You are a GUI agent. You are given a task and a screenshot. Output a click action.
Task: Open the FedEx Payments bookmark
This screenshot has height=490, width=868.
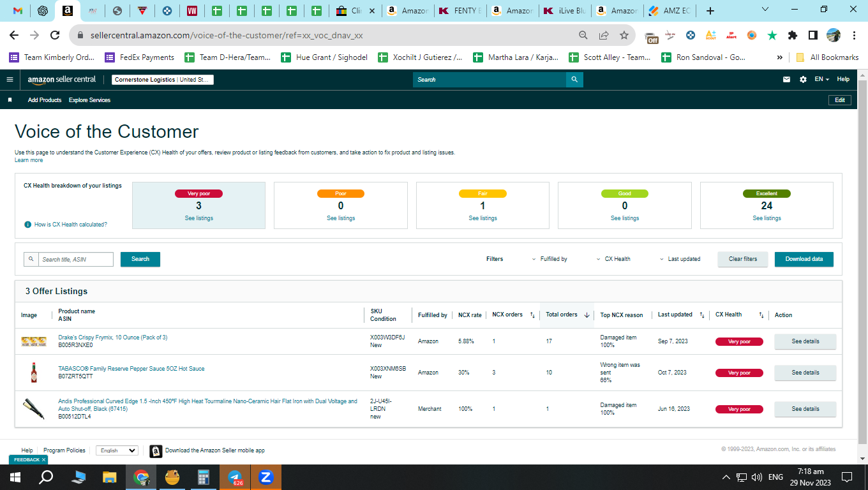(140, 57)
